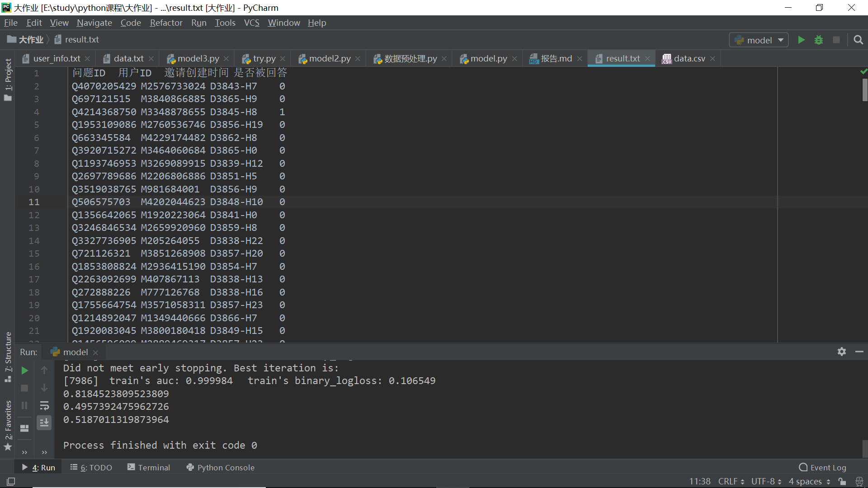Change line separator from CRLF in status bar
This screenshot has width=868, height=488.
(729, 481)
